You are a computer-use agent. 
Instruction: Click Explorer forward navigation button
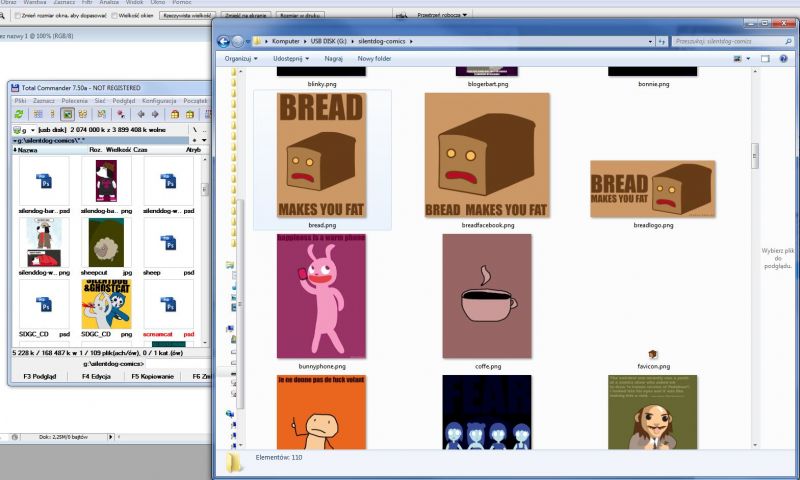(237, 41)
